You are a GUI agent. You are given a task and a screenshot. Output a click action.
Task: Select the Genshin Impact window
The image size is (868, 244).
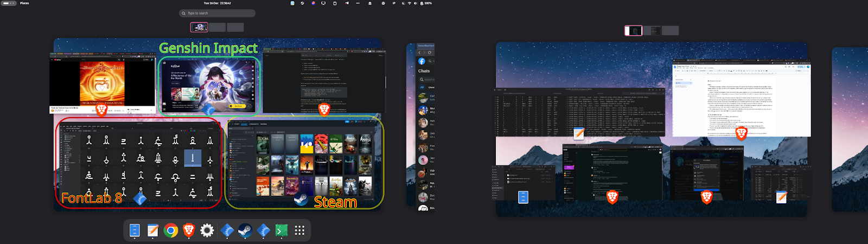click(208, 84)
